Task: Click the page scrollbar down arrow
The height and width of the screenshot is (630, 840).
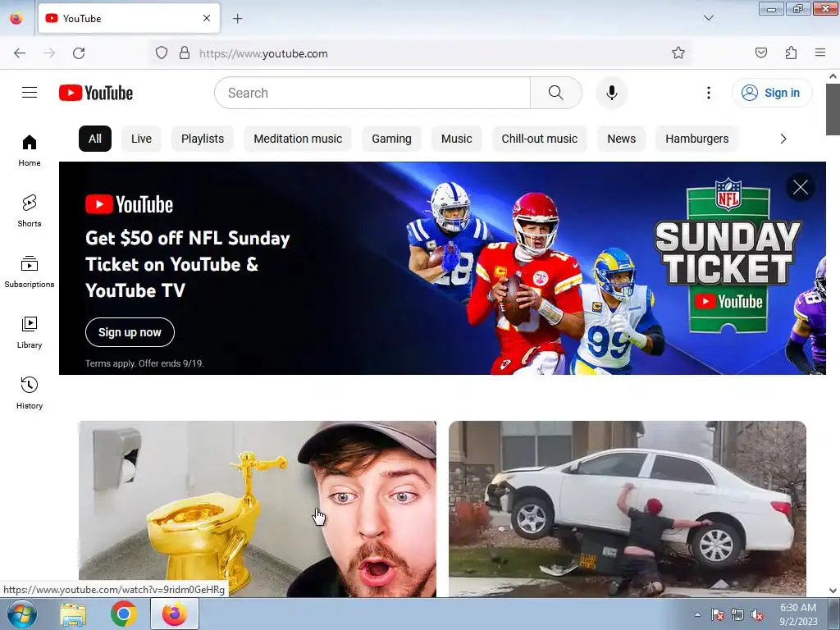Action: coord(833,591)
